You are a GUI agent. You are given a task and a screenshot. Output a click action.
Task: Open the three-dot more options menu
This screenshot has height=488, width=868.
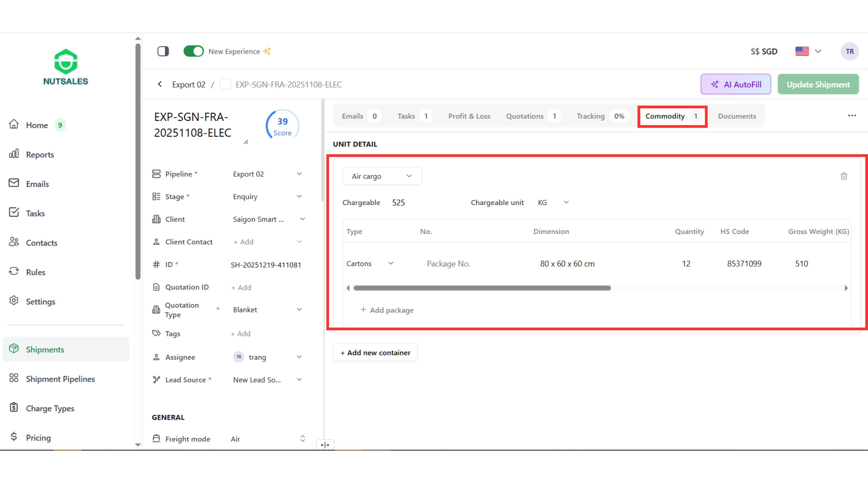852,115
